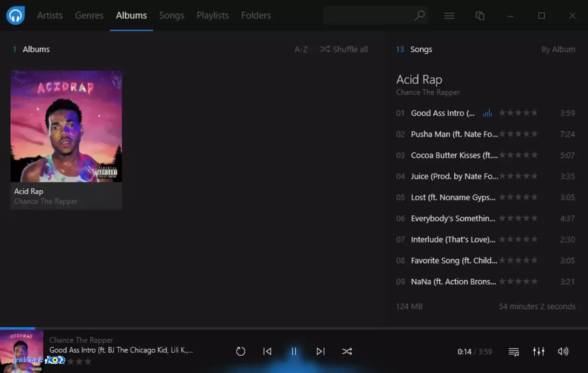Open the now playing queue icon

pyautogui.click(x=514, y=352)
